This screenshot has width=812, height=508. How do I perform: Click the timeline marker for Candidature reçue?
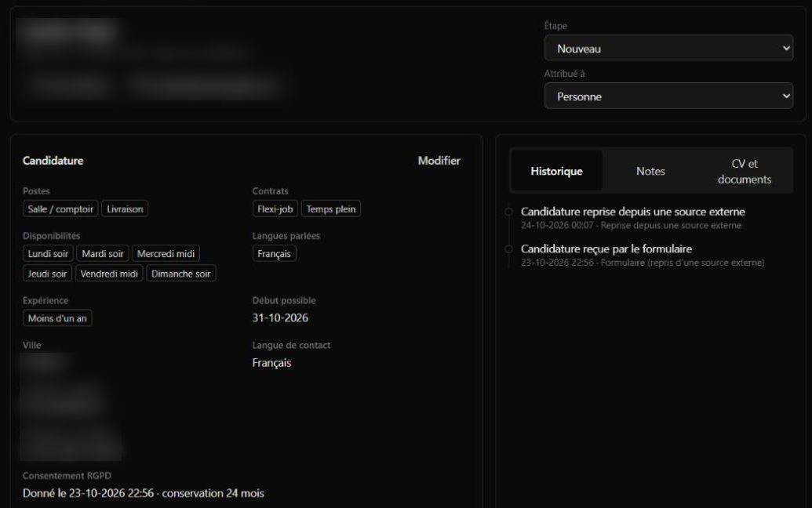click(508, 249)
